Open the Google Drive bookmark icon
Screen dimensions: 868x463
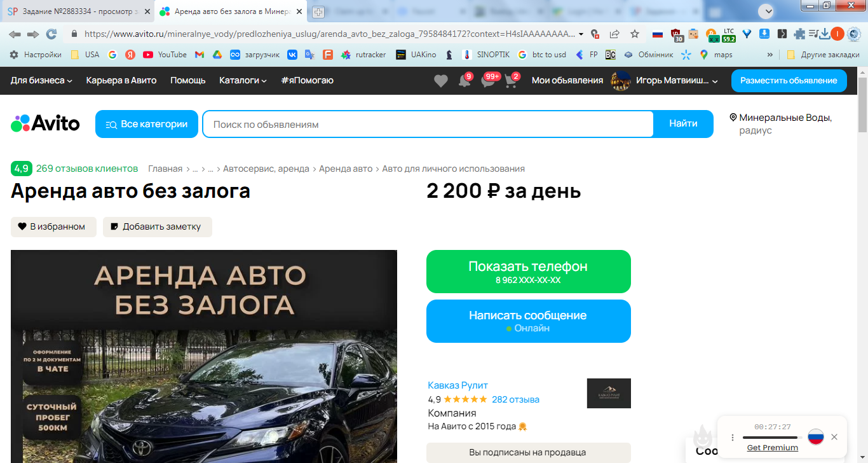pyautogui.click(x=217, y=55)
